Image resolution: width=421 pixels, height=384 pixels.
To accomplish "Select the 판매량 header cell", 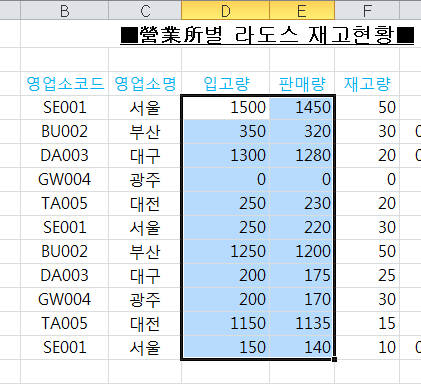I will click(302, 83).
